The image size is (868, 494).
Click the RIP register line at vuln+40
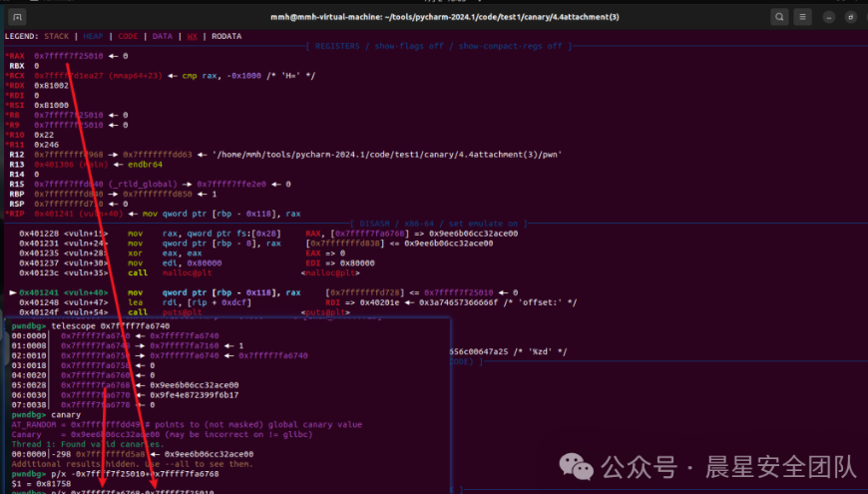click(150, 214)
